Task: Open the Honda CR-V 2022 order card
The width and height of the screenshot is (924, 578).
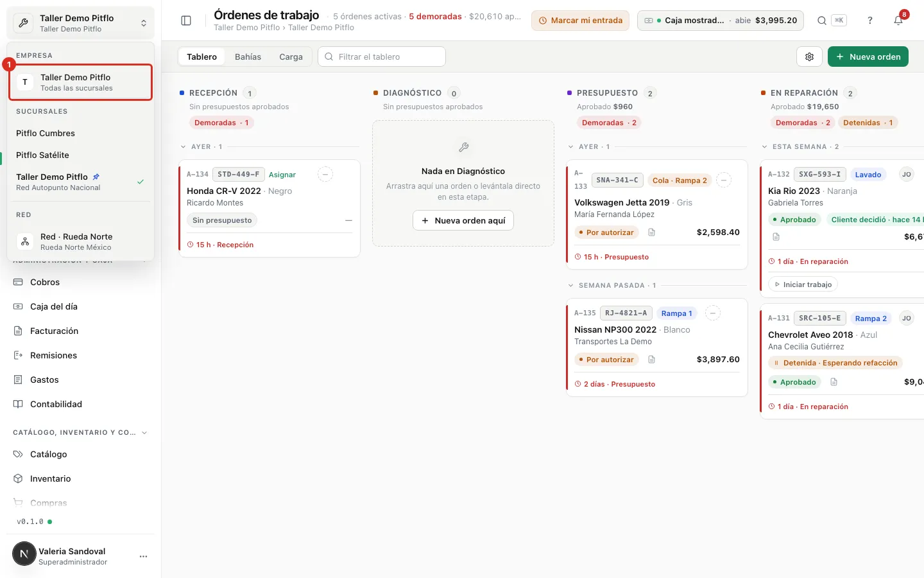Action: point(269,208)
